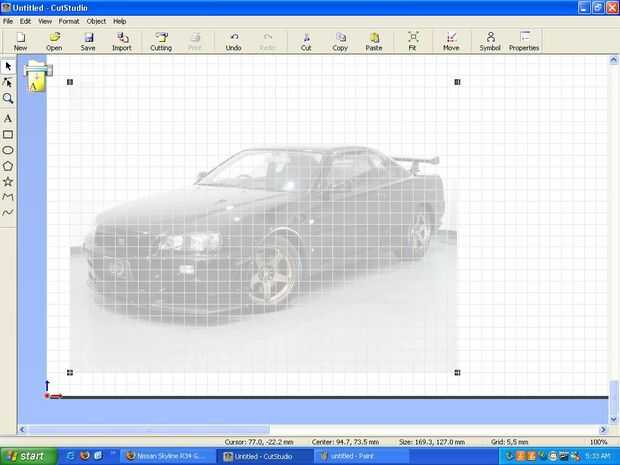
Task: Click the imported car image on canvas
Action: pos(264,227)
